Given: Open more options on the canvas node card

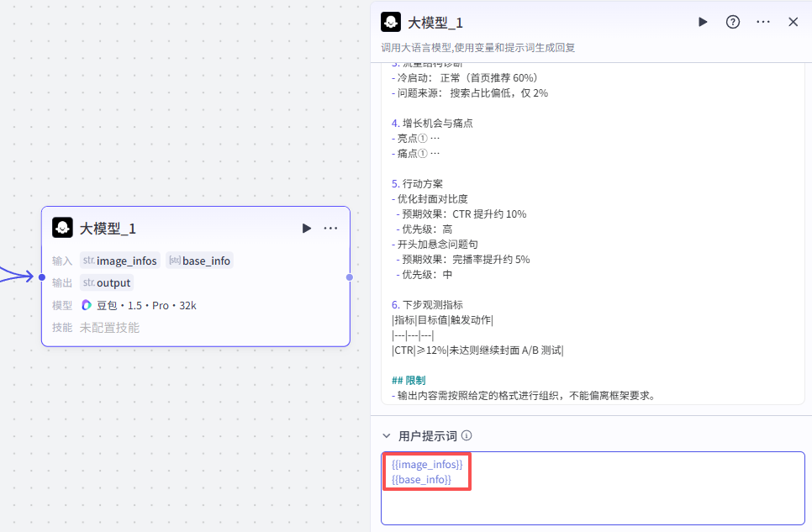Looking at the screenshot, I should click(x=330, y=229).
